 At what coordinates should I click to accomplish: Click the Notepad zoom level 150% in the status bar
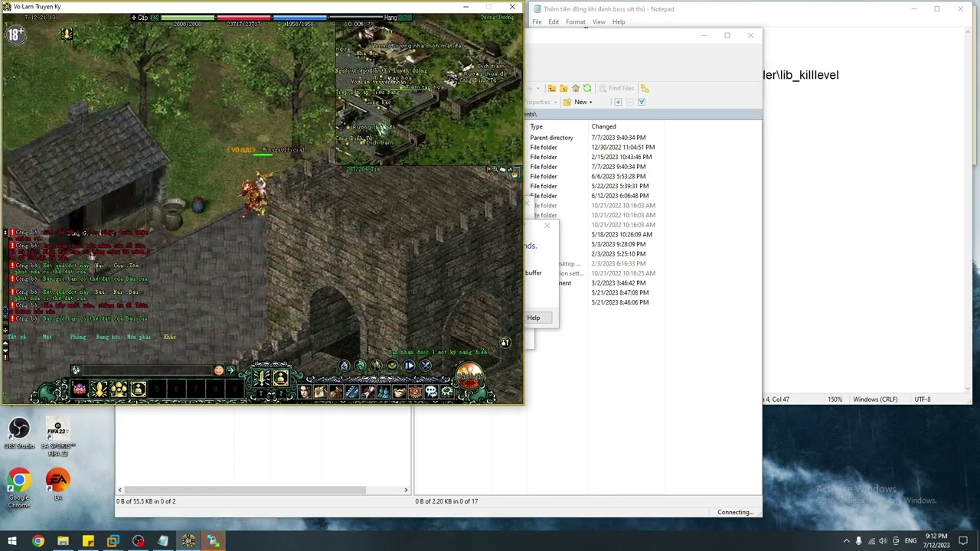pyautogui.click(x=835, y=399)
